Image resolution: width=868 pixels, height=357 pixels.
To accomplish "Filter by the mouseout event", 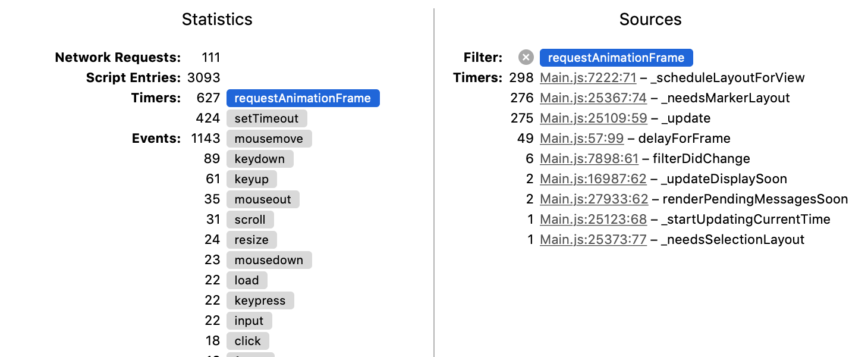I will point(263,199).
